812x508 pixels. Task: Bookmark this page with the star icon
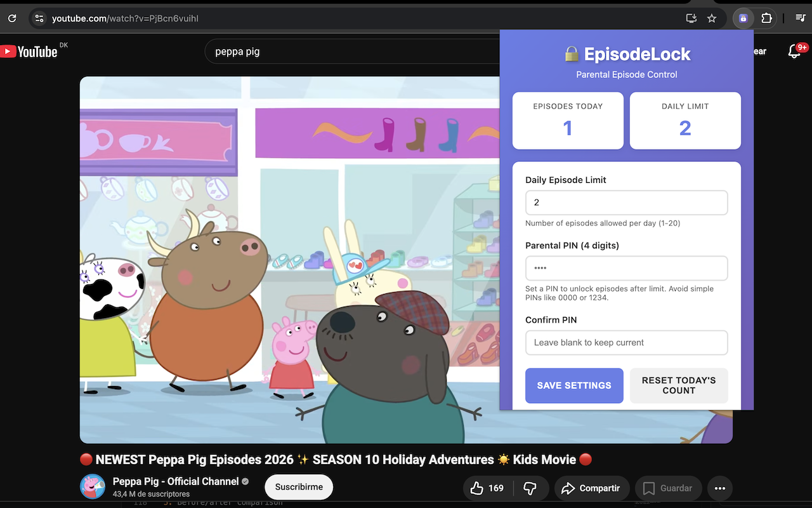click(712, 18)
